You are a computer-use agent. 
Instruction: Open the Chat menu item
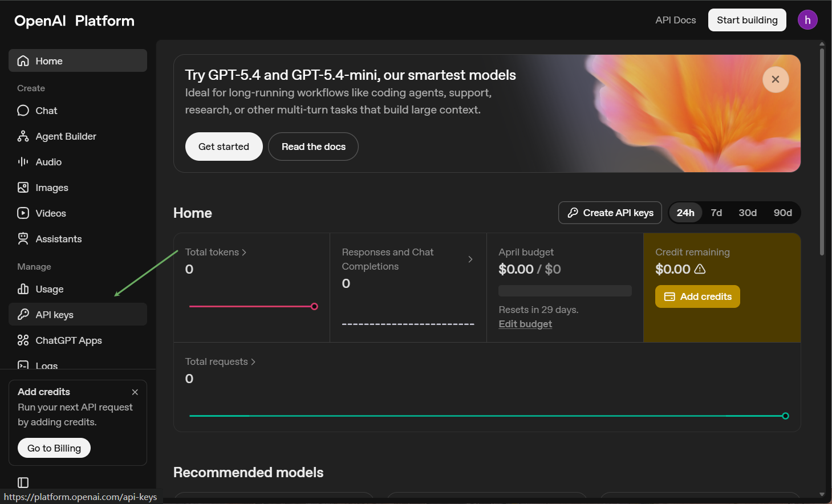(x=78, y=111)
